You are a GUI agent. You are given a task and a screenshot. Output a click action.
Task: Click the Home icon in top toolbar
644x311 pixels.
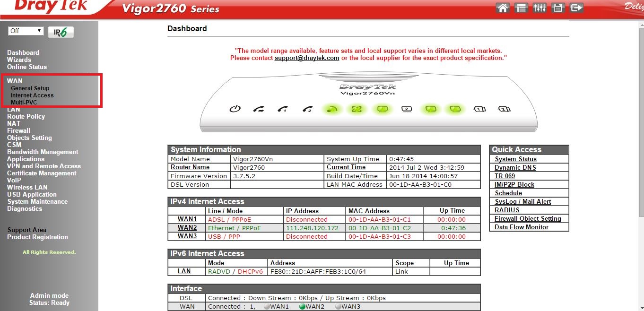503,8
